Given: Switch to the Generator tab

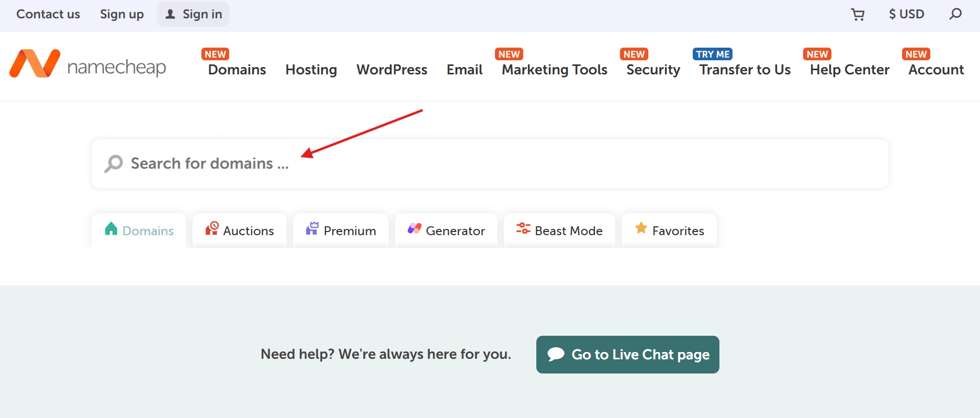Looking at the screenshot, I should [x=446, y=230].
